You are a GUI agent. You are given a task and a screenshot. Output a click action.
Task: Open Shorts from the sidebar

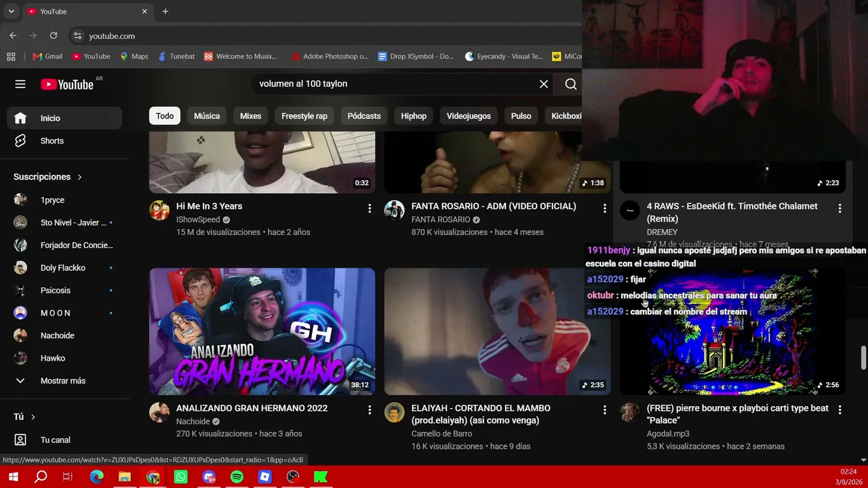click(64, 141)
